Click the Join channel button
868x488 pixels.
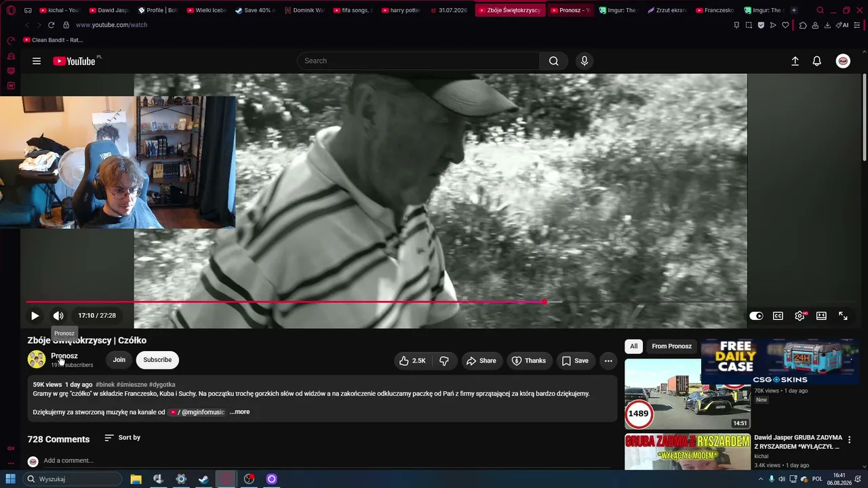coord(119,360)
